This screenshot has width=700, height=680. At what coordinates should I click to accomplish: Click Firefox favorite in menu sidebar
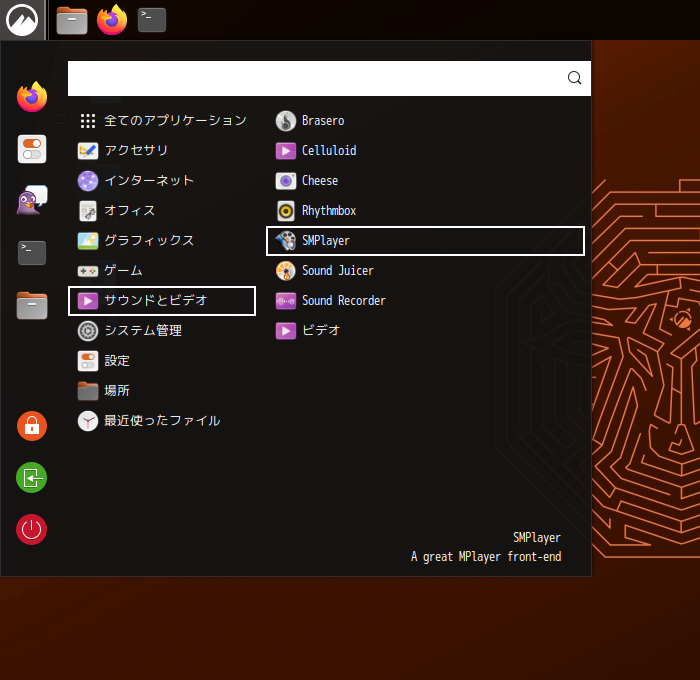click(x=32, y=97)
